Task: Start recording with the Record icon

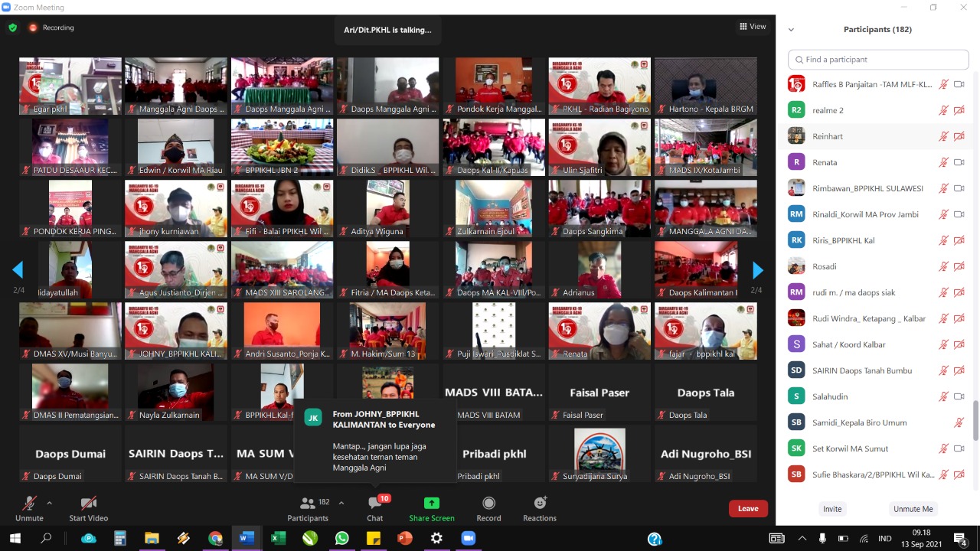Action: [488, 504]
